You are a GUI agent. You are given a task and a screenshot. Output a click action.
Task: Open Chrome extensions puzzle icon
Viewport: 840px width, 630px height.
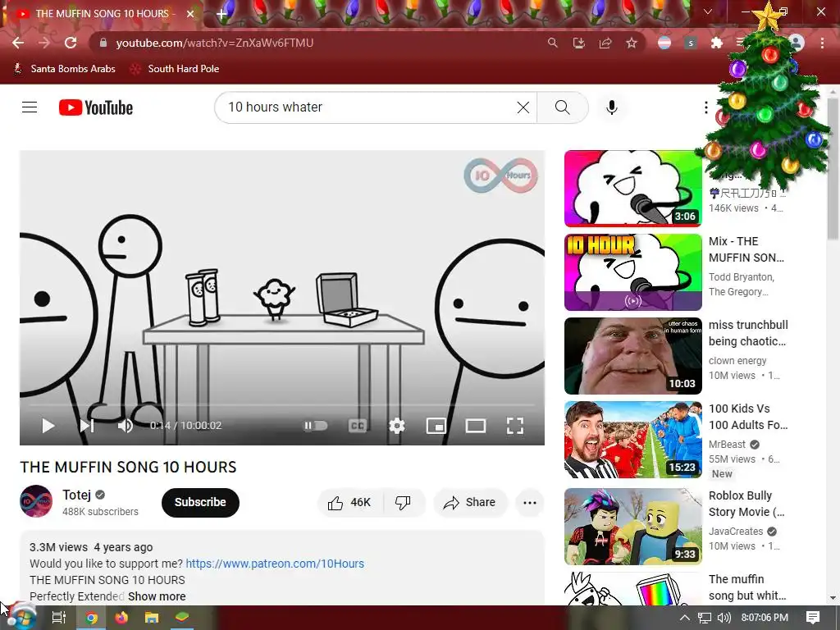[x=716, y=43]
